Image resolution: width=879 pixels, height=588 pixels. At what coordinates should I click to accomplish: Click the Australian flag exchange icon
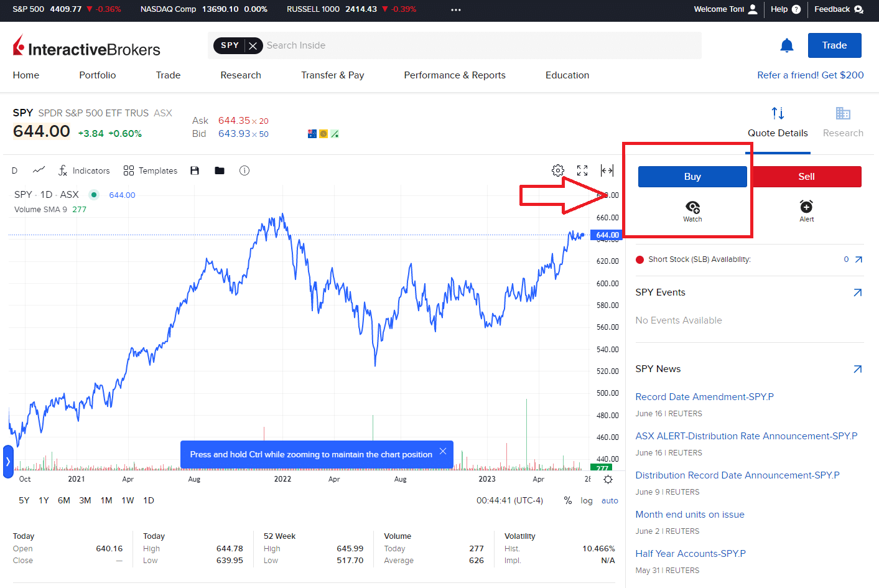[x=312, y=134]
